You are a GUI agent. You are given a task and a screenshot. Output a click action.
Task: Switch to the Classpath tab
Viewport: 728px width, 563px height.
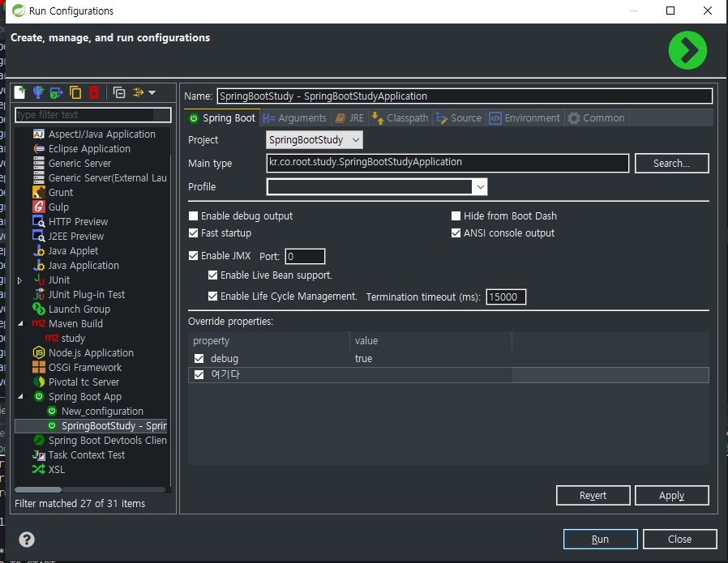[x=400, y=118]
